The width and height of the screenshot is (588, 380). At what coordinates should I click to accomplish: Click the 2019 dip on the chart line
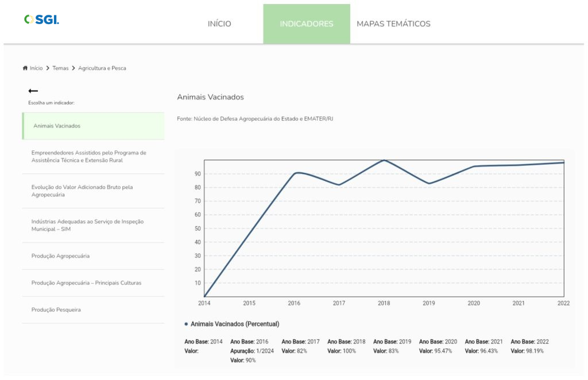point(429,184)
